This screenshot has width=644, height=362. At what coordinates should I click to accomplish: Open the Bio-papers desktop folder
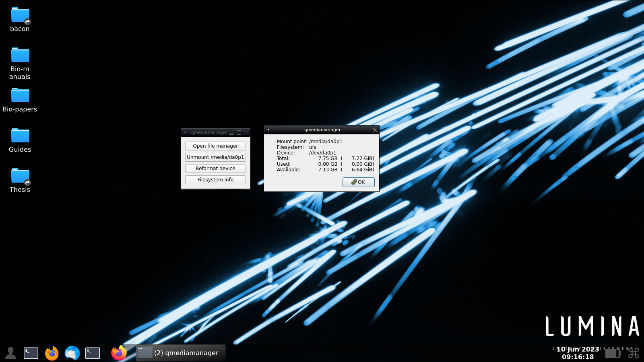click(x=20, y=100)
